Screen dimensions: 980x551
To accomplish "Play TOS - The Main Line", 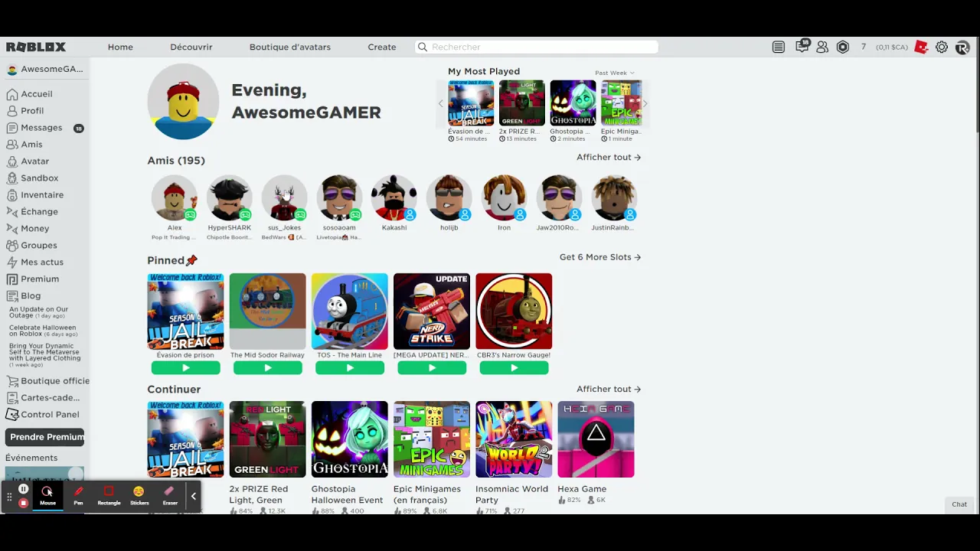I will coord(350,368).
